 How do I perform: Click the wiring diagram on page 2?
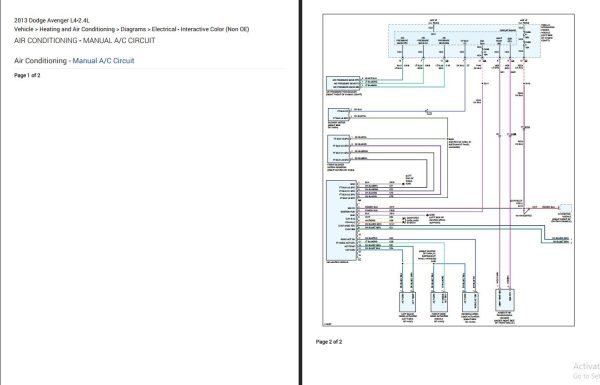[x=448, y=170]
